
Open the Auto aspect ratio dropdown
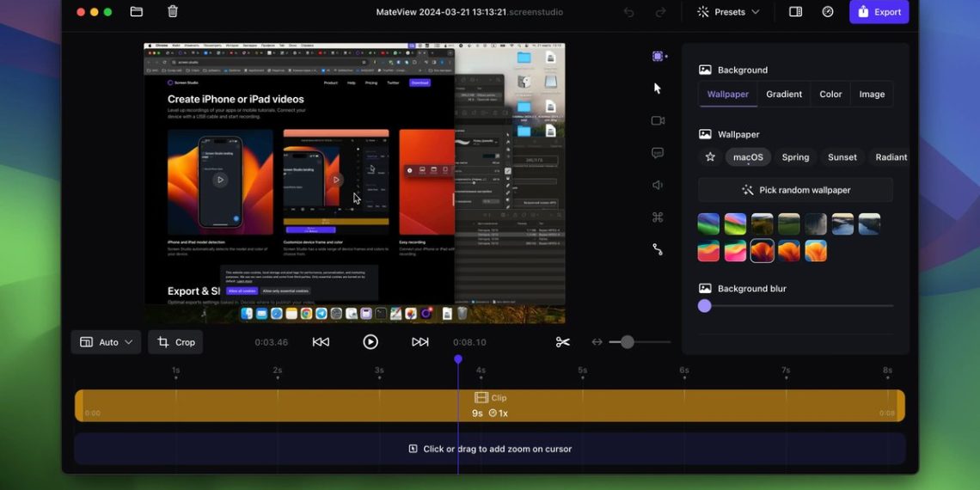(107, 342)
